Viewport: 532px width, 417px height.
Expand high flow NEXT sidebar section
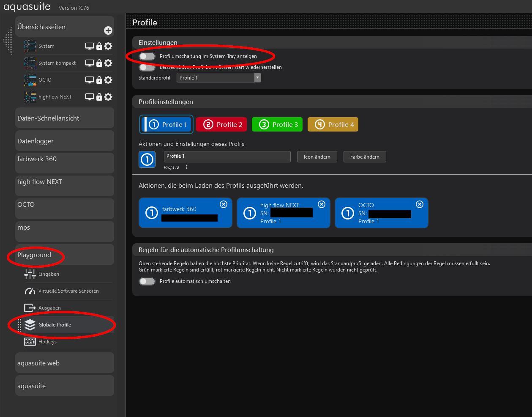[x=65, y=186]
